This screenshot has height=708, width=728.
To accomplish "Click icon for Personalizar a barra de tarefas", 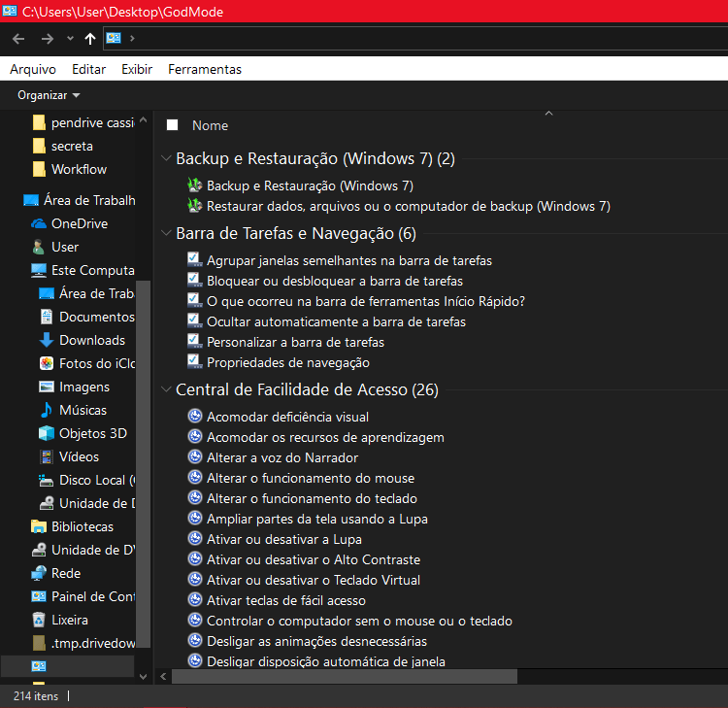I will [195, 342].
